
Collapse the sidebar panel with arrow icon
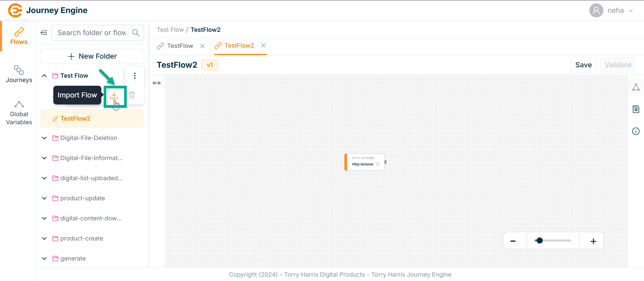(x=44, y=33)
